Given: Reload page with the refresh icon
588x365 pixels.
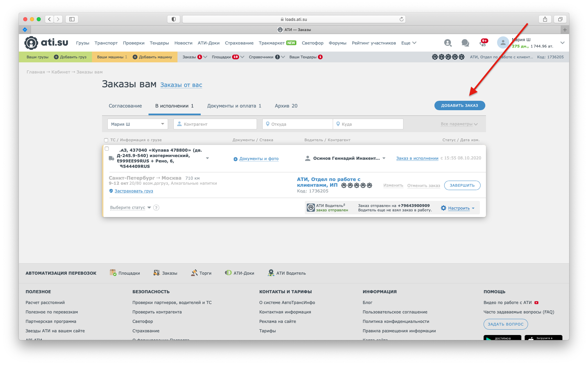Looking at the screenshot, I should 401,19.
